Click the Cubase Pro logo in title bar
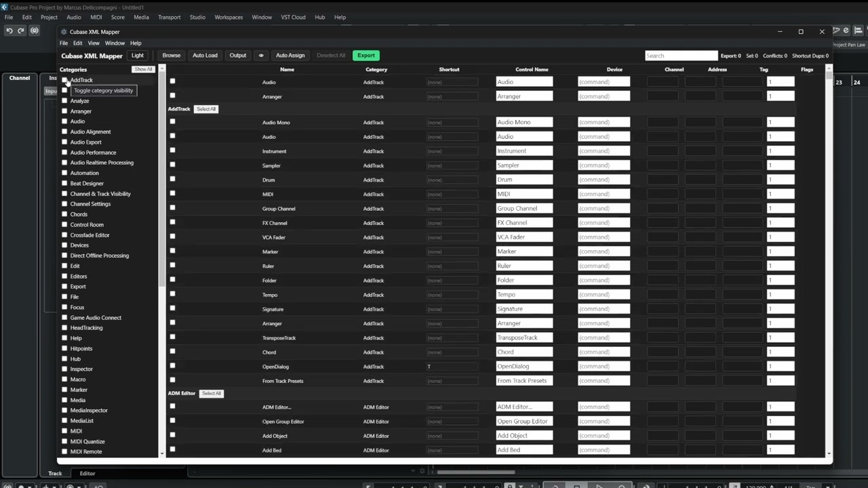The height and width of the screenshot is (488, 868). 5,7
